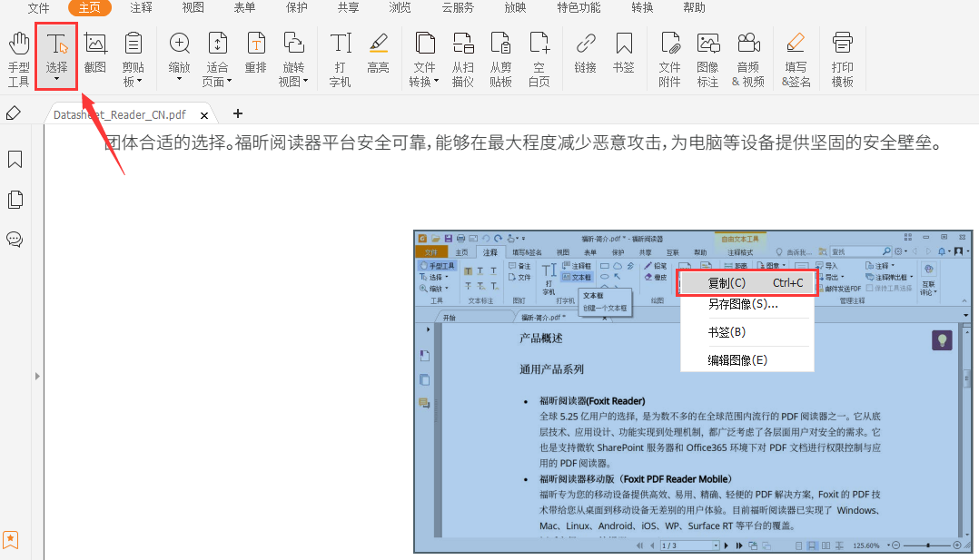Viewport: 979px width, 560px height.
Task: Toggle the bookmarks panel in the left sidebar
Action: 15,159
